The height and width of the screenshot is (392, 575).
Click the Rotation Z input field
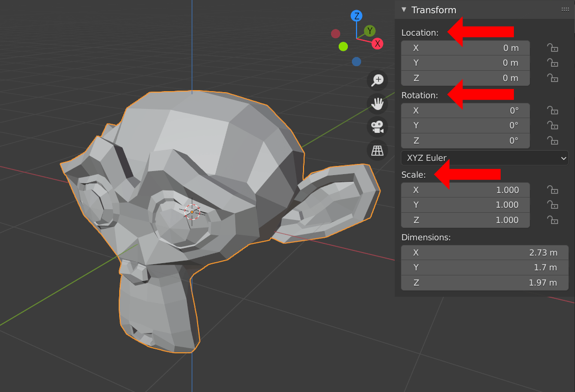click(465, 141)
